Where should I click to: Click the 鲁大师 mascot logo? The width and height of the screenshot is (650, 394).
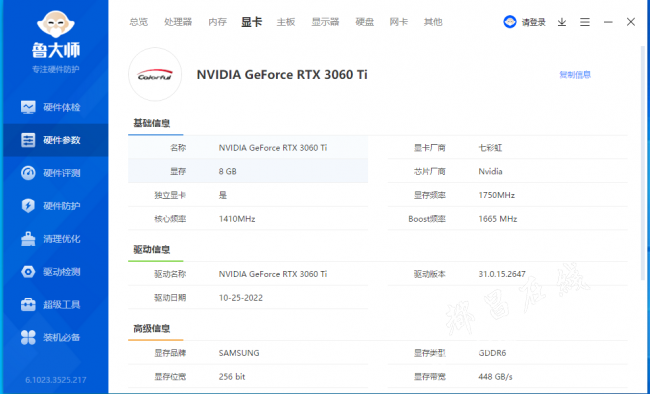[x=56, y=24]
